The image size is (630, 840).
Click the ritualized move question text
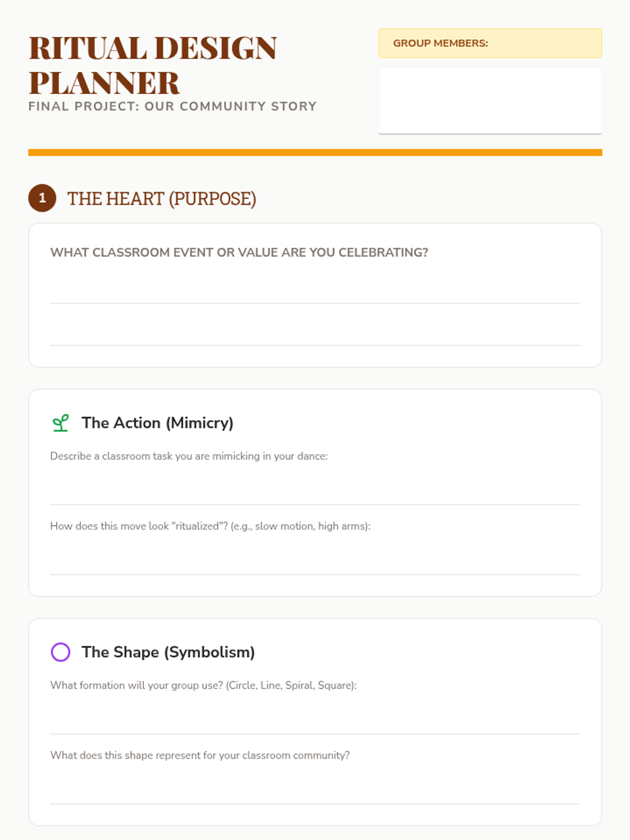tap(210, 526)
